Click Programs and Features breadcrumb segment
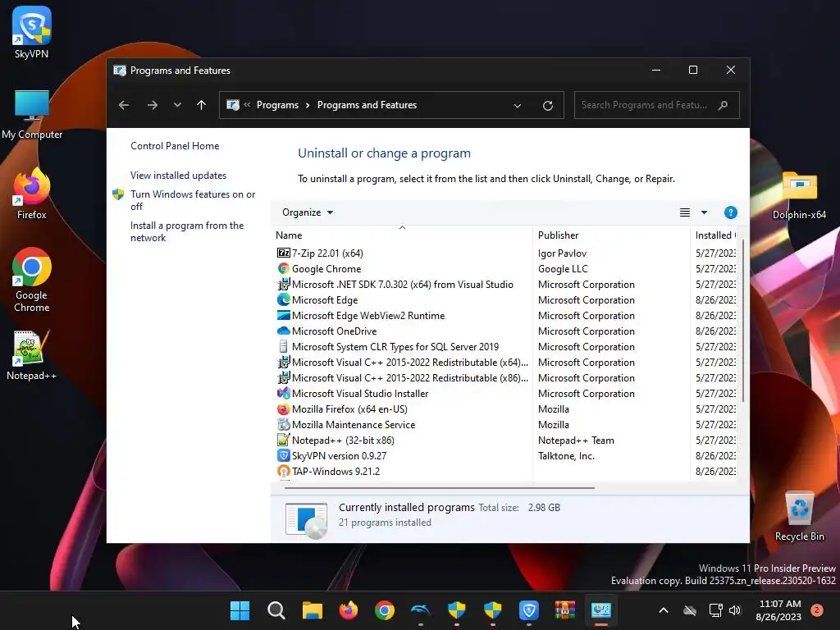840x630 pixels. tap(367, 105)
